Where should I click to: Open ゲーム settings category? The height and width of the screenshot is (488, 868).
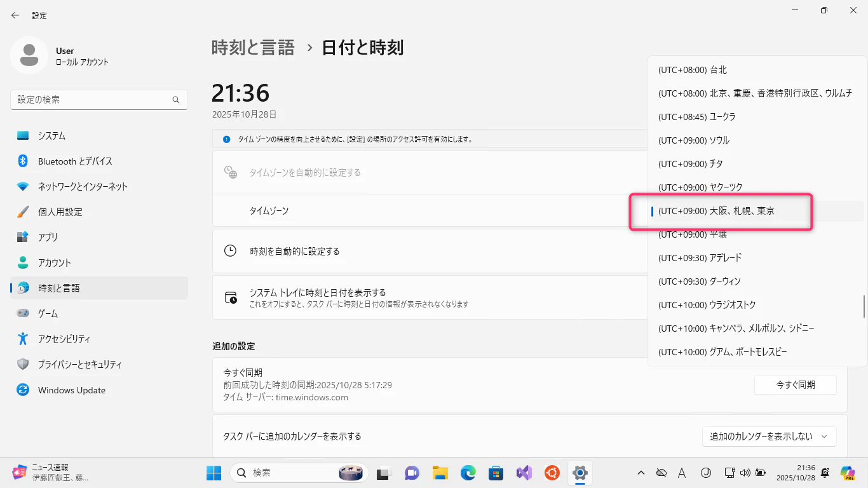coord(99,313)
